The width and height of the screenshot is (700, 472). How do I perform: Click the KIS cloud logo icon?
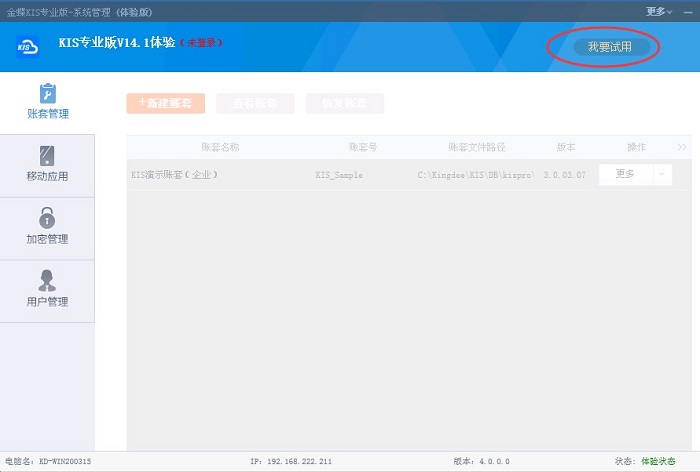pos(27,46)
